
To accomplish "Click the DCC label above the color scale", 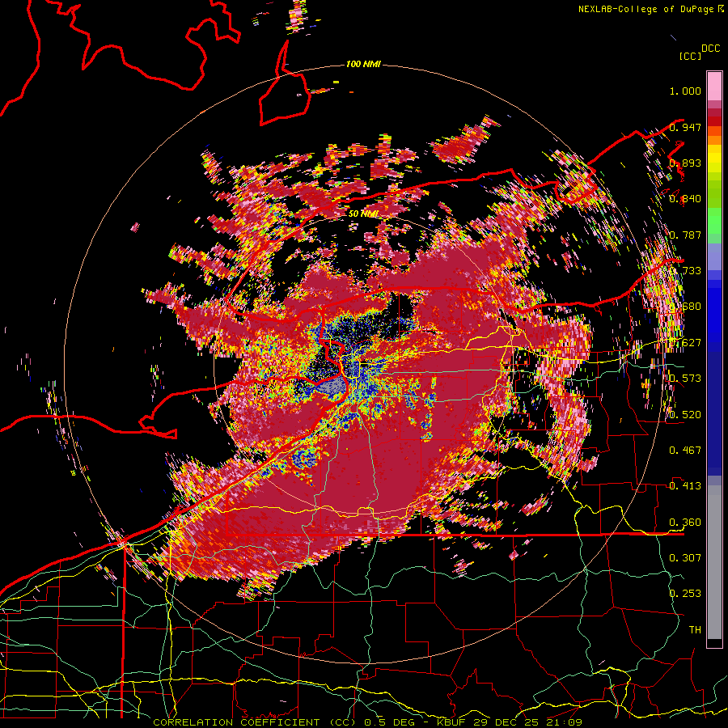I will pyautogui.click(x=710, y=49).
